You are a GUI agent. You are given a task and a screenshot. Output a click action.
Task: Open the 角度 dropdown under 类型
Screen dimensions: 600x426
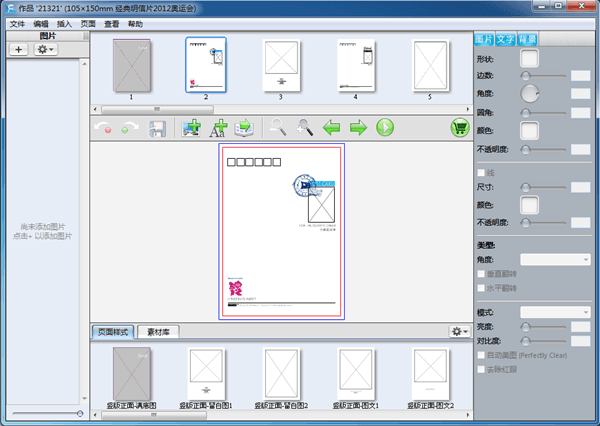(x=556, y=259)
